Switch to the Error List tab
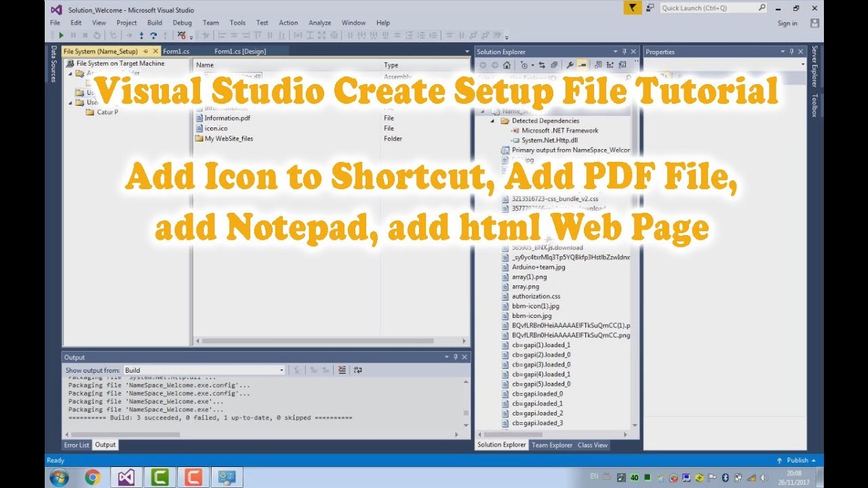This screenshot has height=488, width=868. coord(76,445)
